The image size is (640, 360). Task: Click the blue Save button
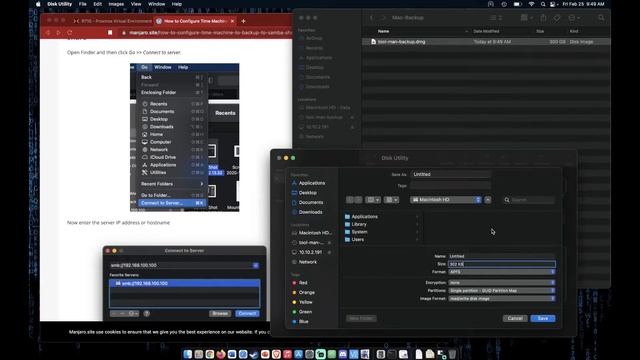tap(543, 318)
